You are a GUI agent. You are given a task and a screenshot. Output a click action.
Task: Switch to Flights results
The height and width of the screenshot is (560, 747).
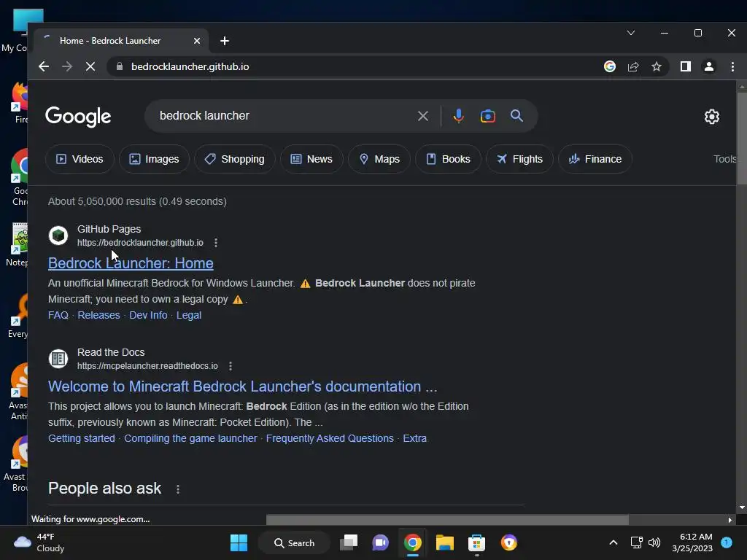[x=519, y=159]
